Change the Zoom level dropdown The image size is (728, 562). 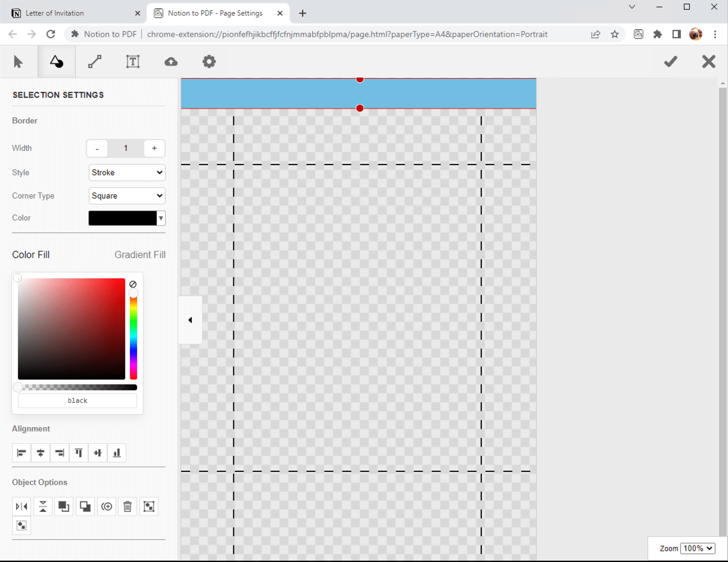698,548
